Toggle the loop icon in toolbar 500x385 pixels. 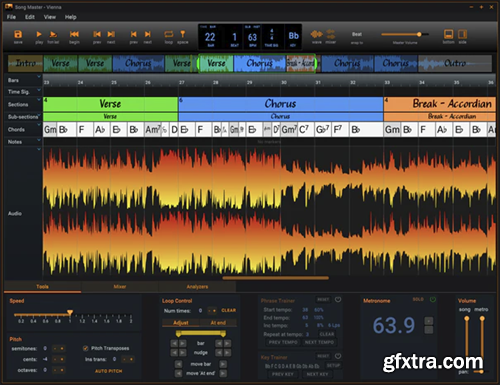click(169, 34)
